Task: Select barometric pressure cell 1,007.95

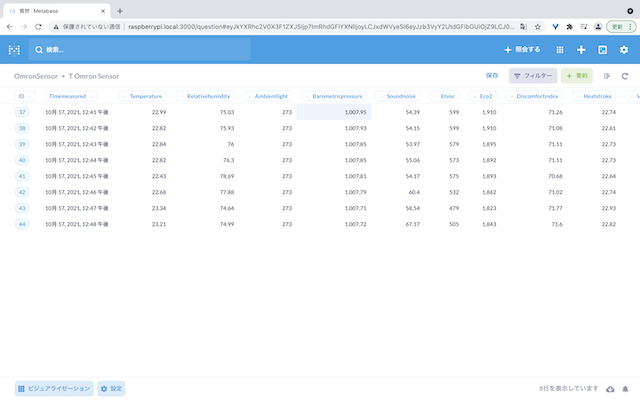Action: pyautogui.click(x=333, y=112)
